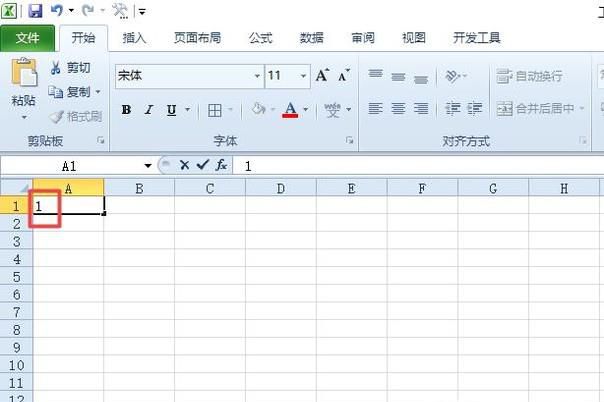Expand the phonetic guide dropdown arrow
Screen dimensions: 604x402
349,110
